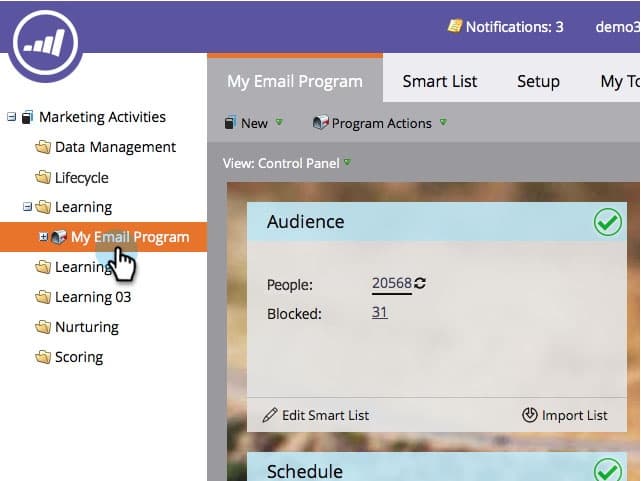Screen dimensions: 641x481
Task: Click the Edit Smart List pencil icon
Action: click(x=270, y=415)
